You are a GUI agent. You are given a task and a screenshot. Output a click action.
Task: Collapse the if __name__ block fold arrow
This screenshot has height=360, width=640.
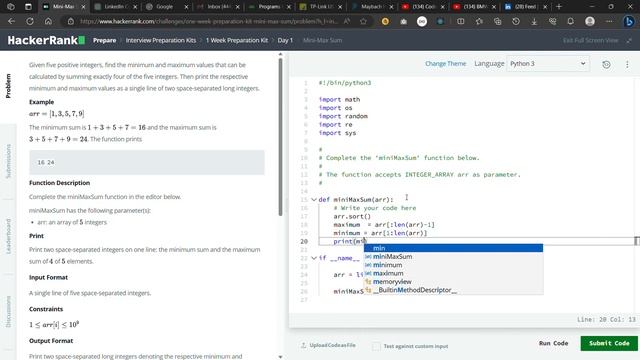(313, 258)
